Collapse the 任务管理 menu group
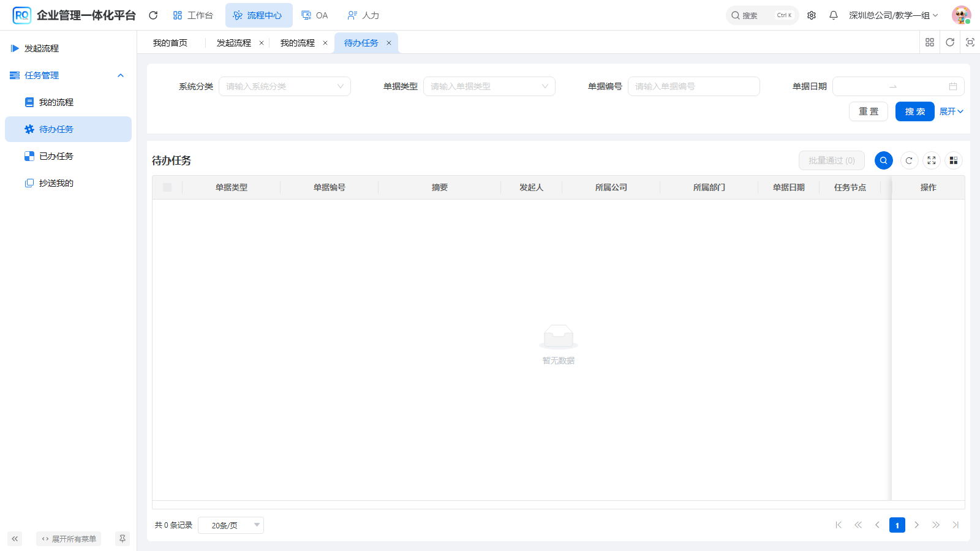 [x=68, y=75]
